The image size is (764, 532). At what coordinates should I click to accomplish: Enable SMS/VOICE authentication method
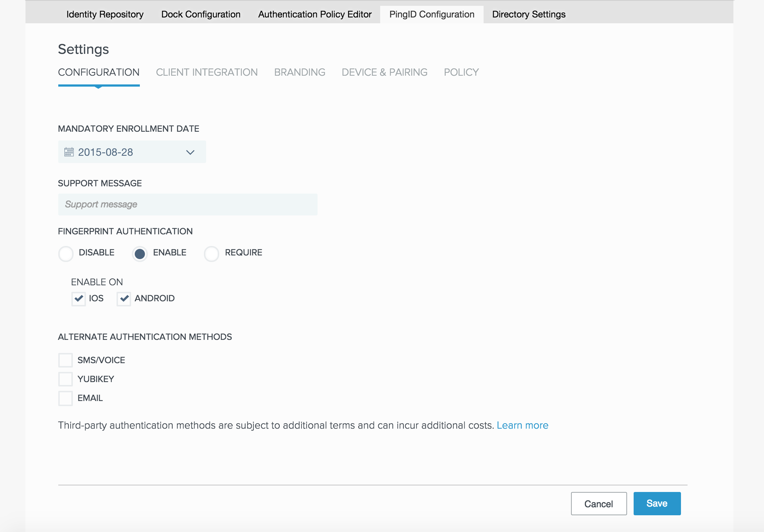[x=66, y=360]
